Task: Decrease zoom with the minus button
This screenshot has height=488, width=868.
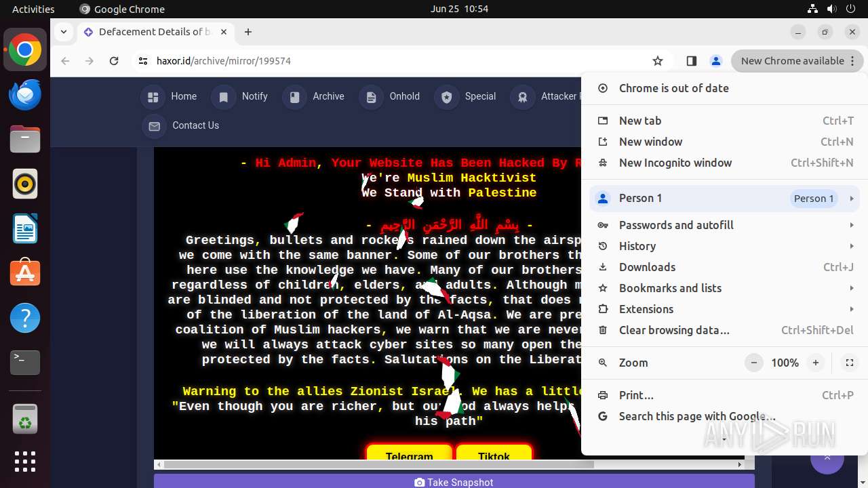Action: (x=754, y=363)
